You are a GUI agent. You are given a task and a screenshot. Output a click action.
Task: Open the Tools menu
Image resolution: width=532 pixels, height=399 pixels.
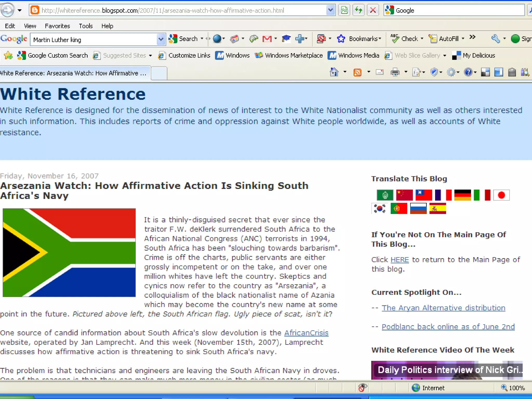pyautogui.click(x=86, y=26)
